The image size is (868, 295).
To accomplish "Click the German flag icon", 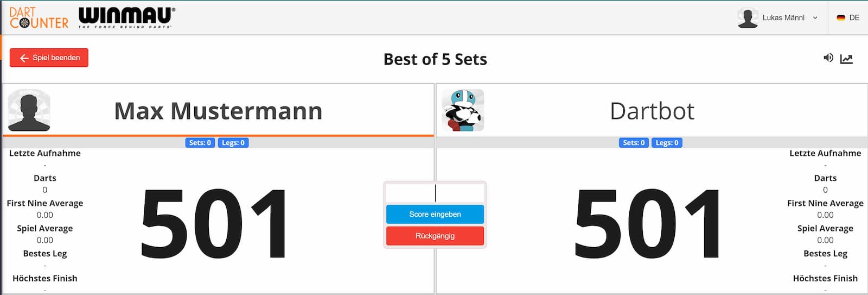I will click(841, 18).
